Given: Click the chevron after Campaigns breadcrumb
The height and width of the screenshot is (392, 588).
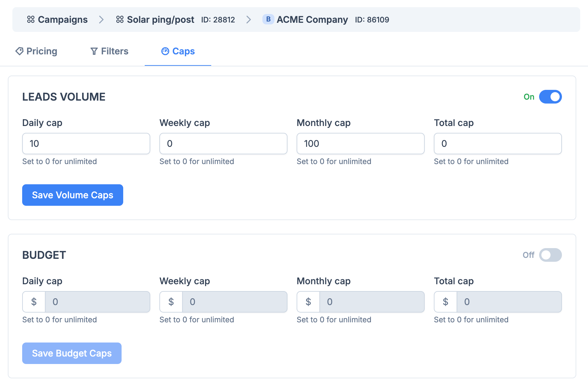Looking at the screenshot, I should [x=101, y=20].
